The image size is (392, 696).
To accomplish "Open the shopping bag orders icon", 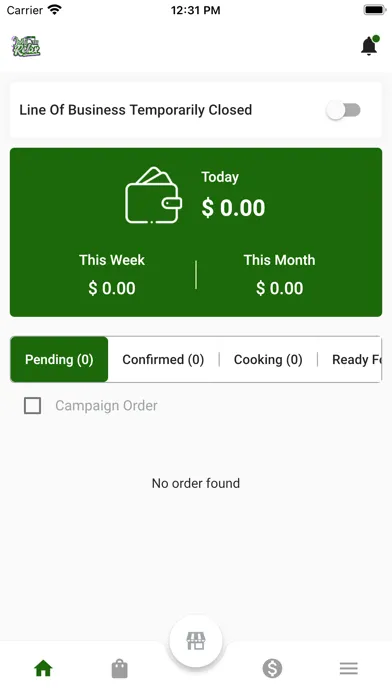I will click(x=119, y=668).
